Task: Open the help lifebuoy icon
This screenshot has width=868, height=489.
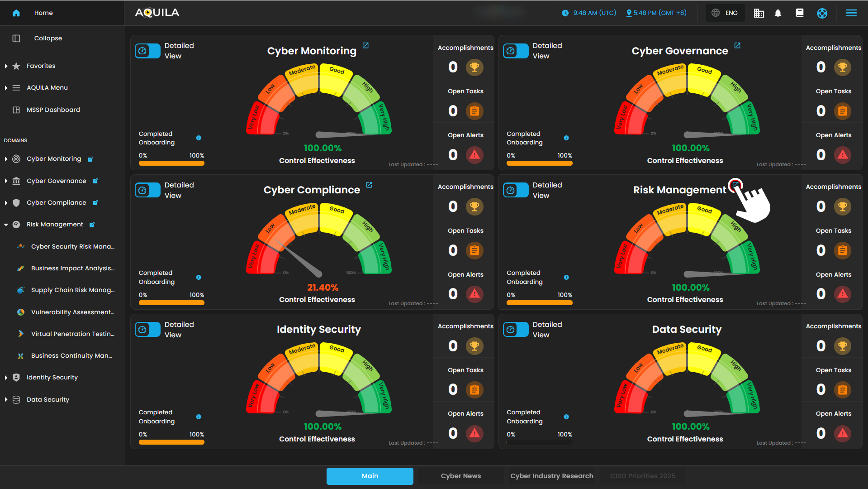Action: [x=822, y=13]
